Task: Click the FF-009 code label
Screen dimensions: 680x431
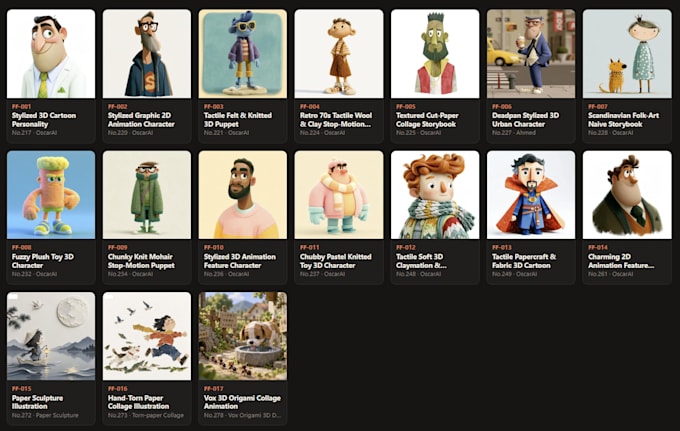Action: [118, 248]
